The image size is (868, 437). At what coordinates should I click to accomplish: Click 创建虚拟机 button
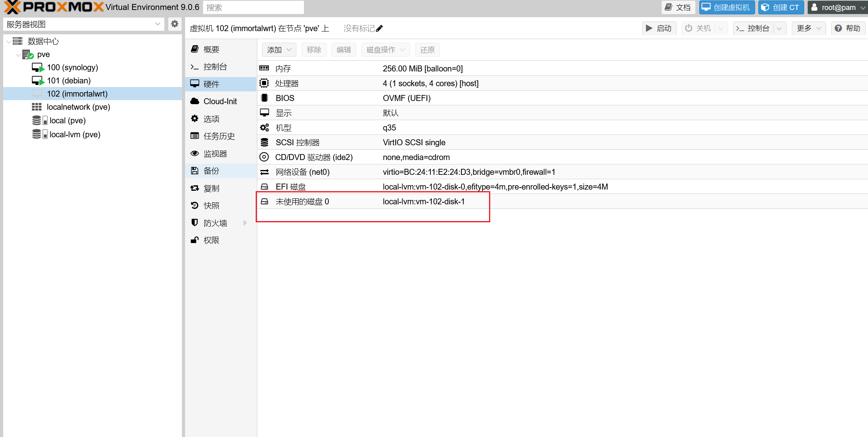pyautogui.click(x=727, y=7)
